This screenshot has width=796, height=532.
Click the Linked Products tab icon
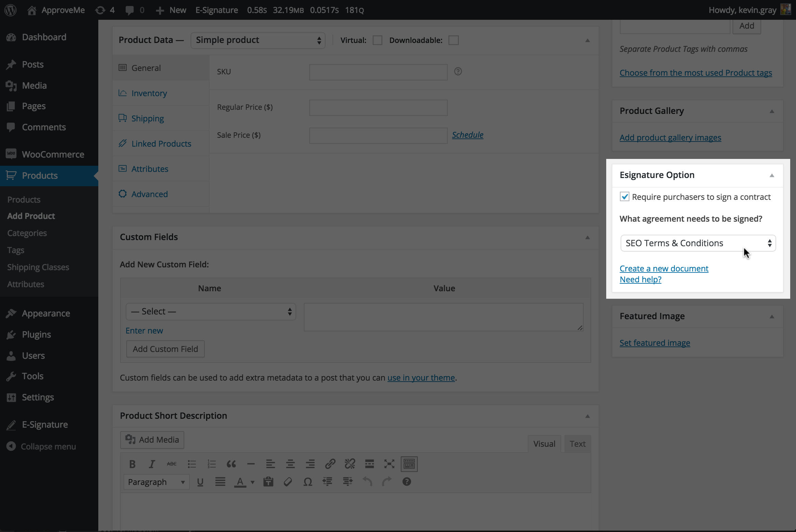tap(123, 143)
